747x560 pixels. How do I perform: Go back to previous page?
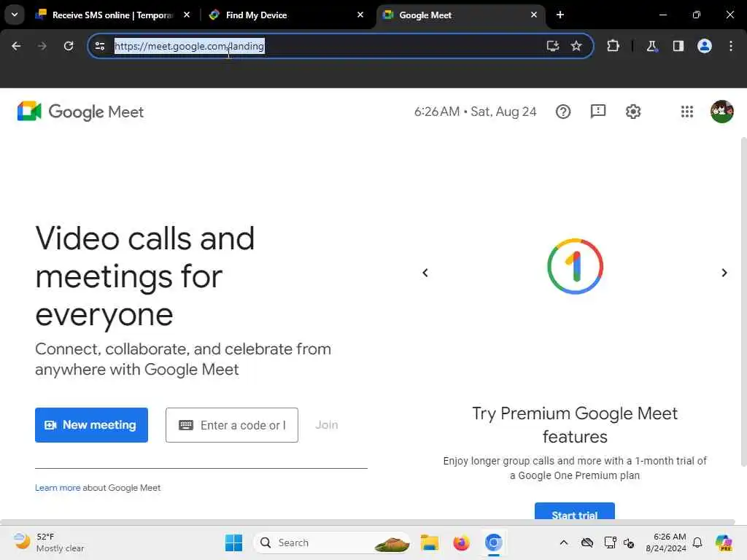click(x=16, y=46)
